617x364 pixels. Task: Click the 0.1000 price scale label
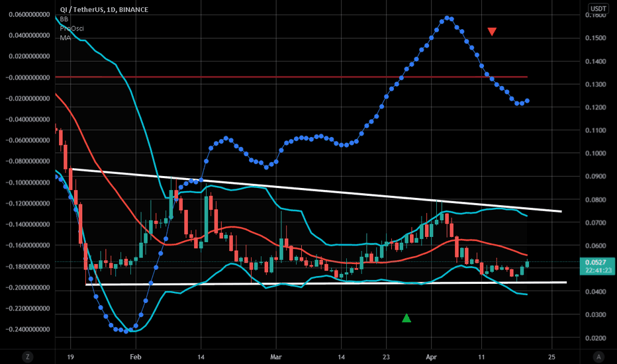tap(596, 154)
